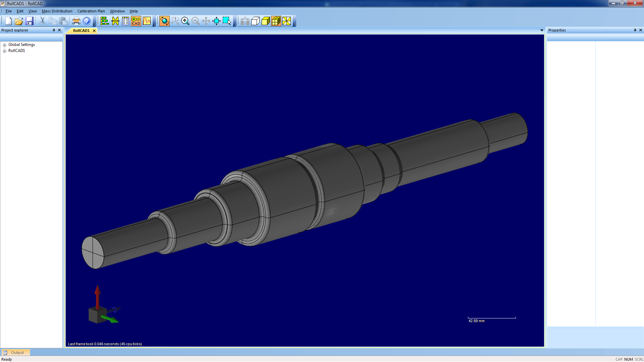The width and height of the screenshot is (644, 362).
Task: Open the View menu
Action: coord(33,11)
